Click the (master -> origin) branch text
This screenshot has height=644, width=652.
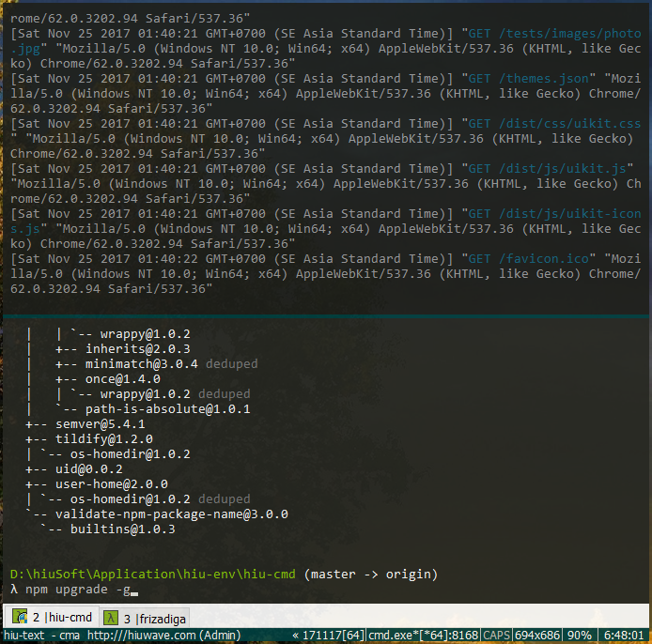click(x=370, y=575)
